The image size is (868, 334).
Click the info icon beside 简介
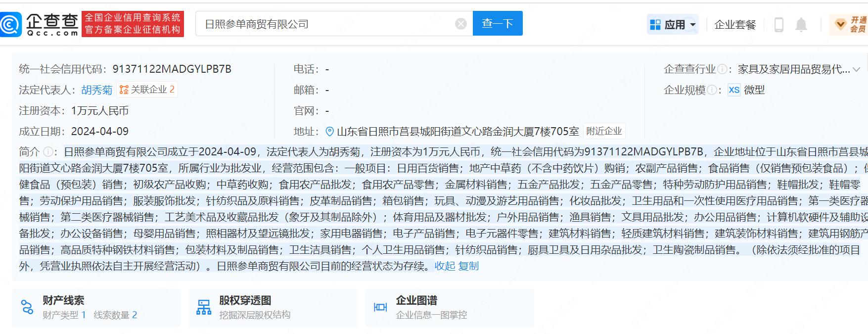48,152
